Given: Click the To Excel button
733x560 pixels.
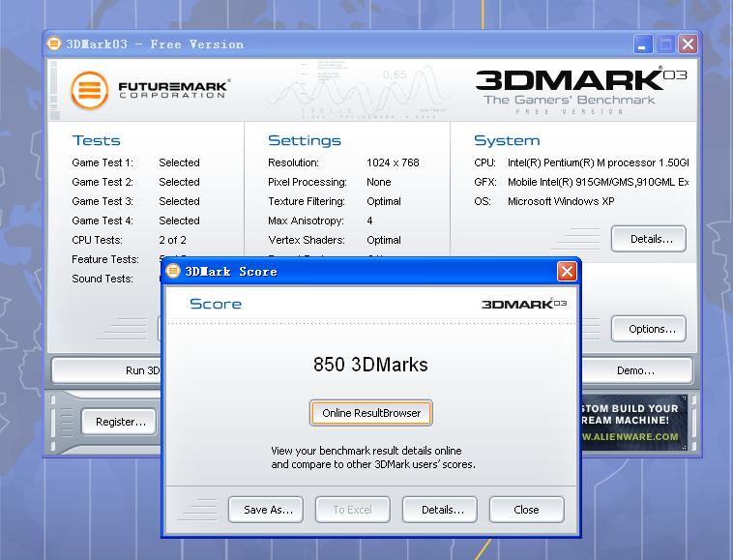Looking at the screenshot, I should (x=352, y=509).
